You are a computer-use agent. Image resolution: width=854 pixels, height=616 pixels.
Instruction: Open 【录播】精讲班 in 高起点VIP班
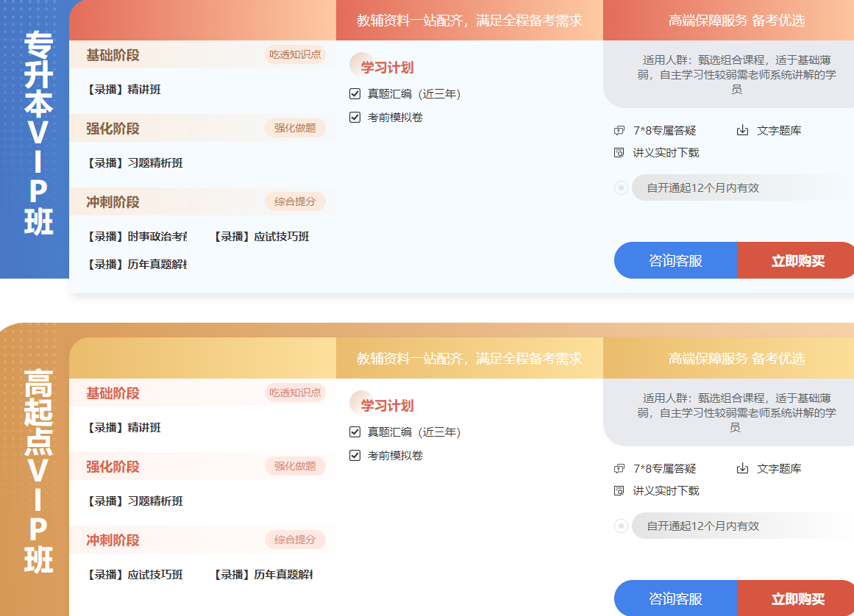click(x=124, y=428)
